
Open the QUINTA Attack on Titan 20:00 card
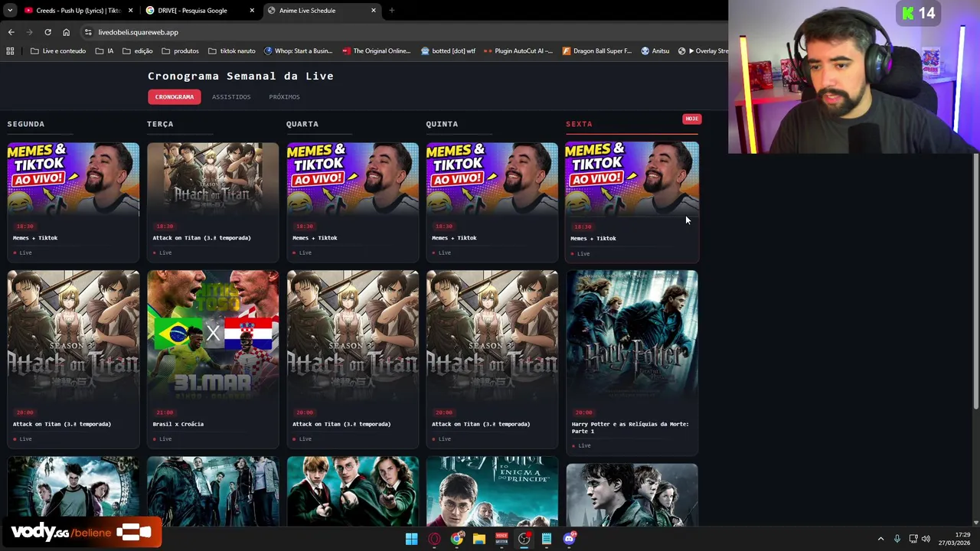click(x=492, y=359)
